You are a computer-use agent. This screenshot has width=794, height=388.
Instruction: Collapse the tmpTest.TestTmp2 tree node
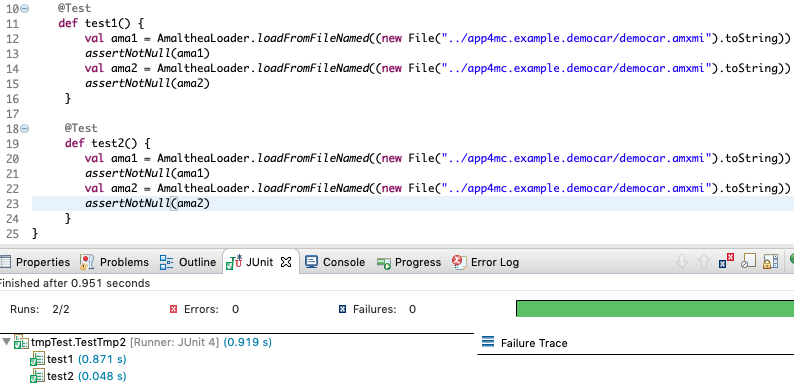coord(6,342)
